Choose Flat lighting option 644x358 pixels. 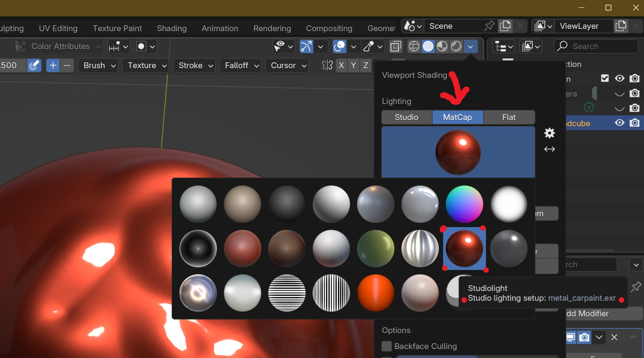click(x=509, y=117)
